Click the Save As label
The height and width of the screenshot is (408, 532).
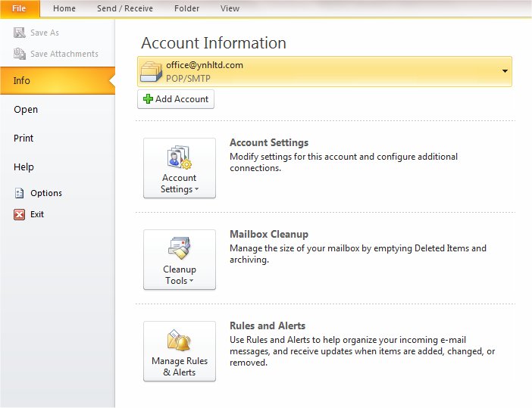click(x=45, y=33)
